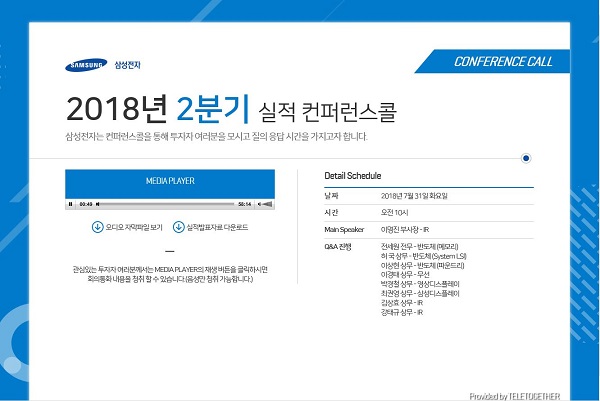Click the download arrow icon beside 오디오 지원파일 보기
The image size is (600, 401).
tap(98, 227)
